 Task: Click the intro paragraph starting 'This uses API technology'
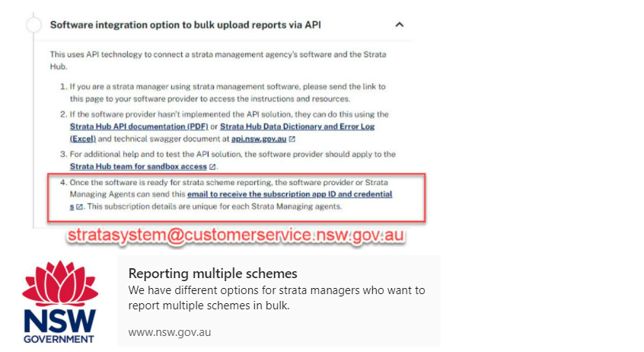218,60
